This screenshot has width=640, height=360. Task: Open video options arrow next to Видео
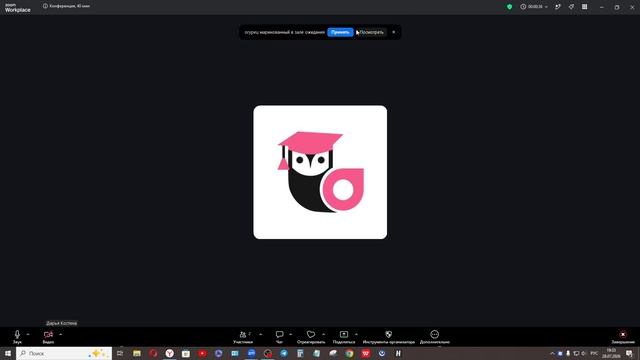click(x=60, y=334)
